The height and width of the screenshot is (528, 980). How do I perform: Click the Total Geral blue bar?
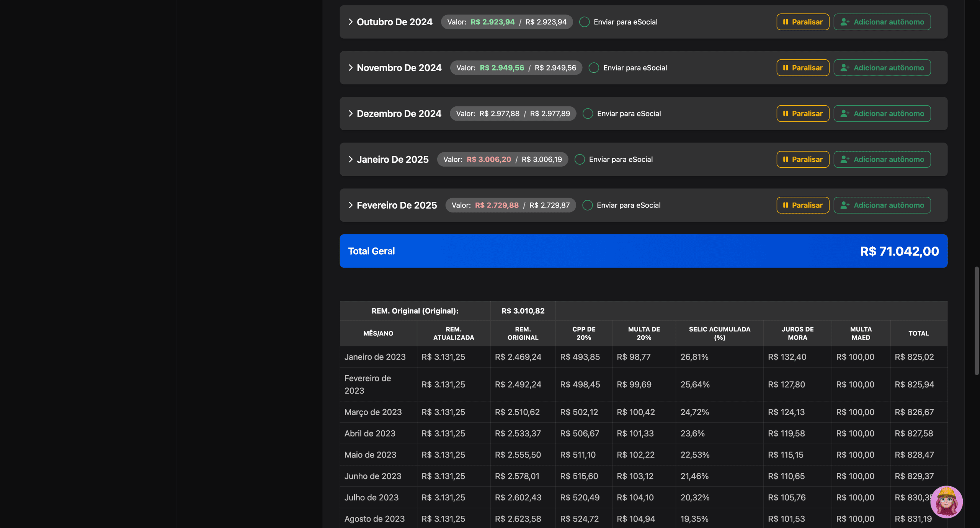tap(643, 251)
